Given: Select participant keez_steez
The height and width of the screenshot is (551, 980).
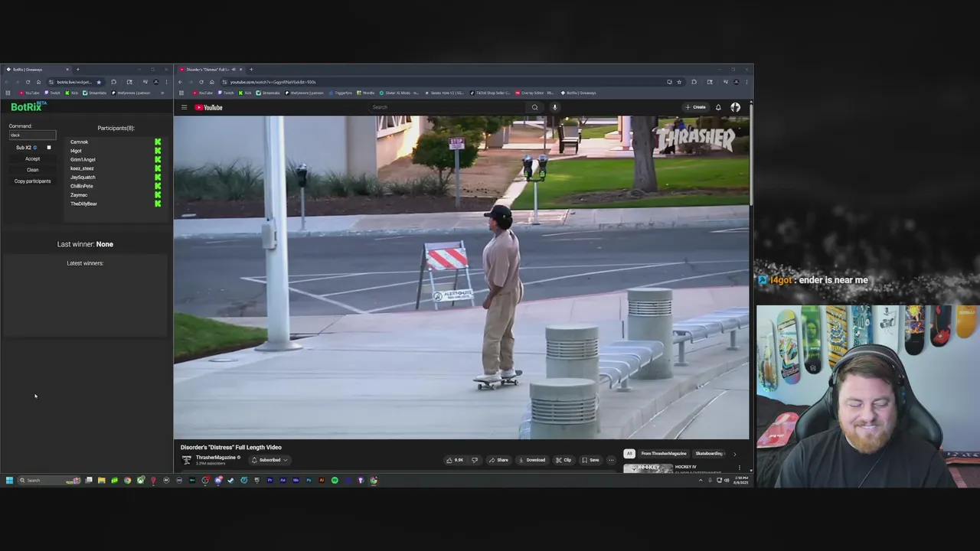Looking at the screenshot, I should (82, 168).
